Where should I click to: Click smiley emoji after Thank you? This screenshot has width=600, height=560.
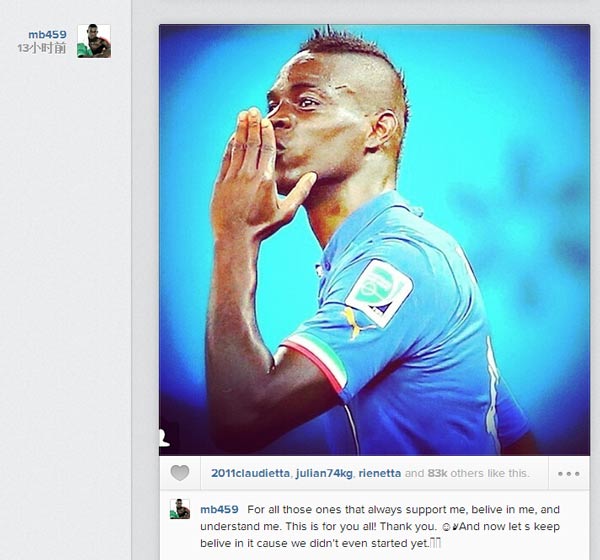click(x=446, y=527)
